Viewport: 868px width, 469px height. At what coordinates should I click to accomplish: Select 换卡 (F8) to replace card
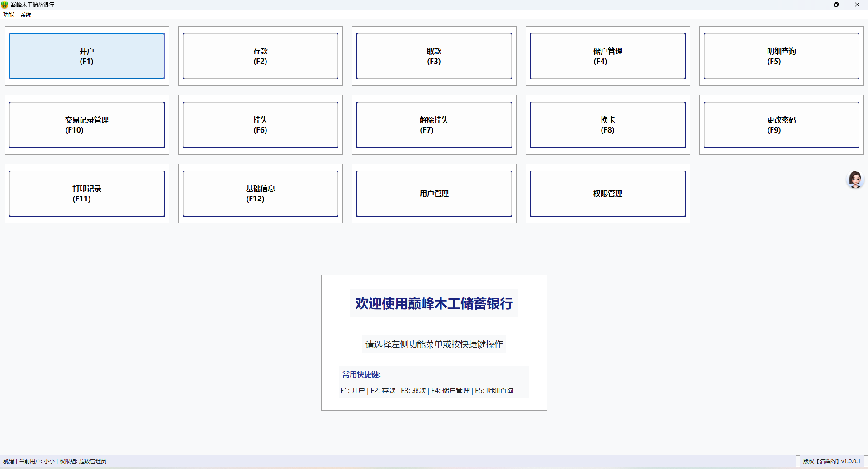click(607, 124)
